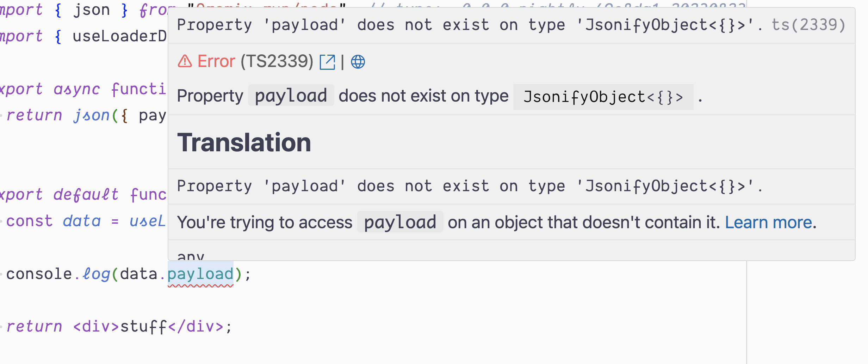Click the external-link square icon after TS2339
Screen dimensions: 868x364
click(328, 62)
